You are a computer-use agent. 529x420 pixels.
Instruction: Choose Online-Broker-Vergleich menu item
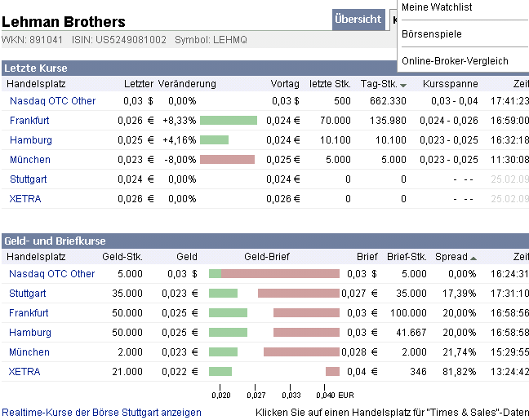tap(455, 61)
